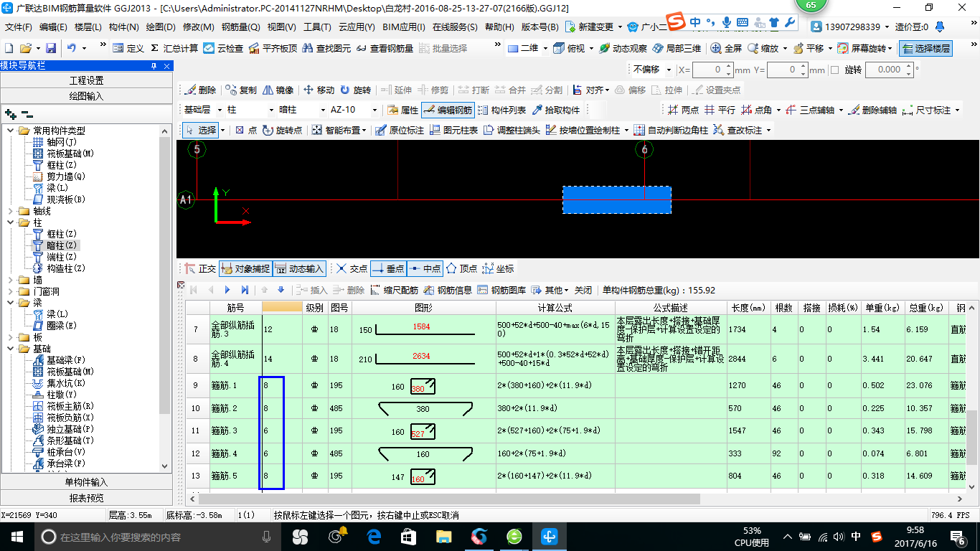Collapse the 基础 tree node

click(x=11, y=349)
